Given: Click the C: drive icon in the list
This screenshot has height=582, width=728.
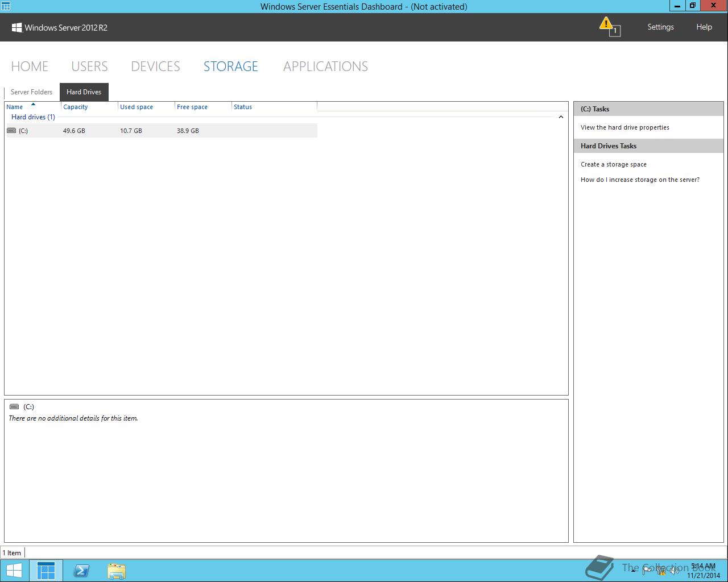Looking at the screenshot, I should coord(11,131).
